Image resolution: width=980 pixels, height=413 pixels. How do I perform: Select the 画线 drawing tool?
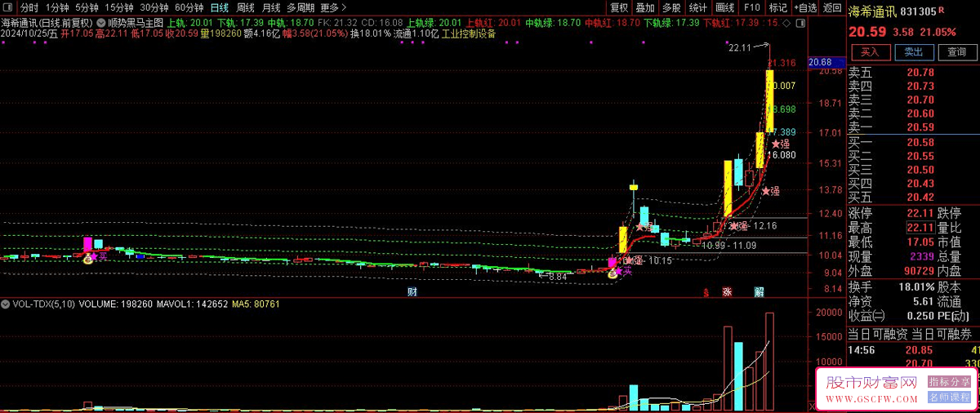coord(724,7)
